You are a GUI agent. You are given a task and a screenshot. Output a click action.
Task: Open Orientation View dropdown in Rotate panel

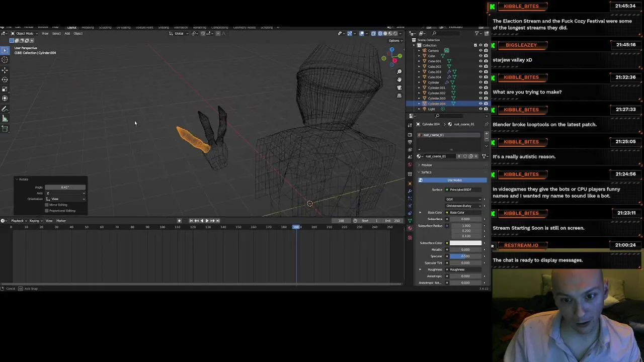65,199
